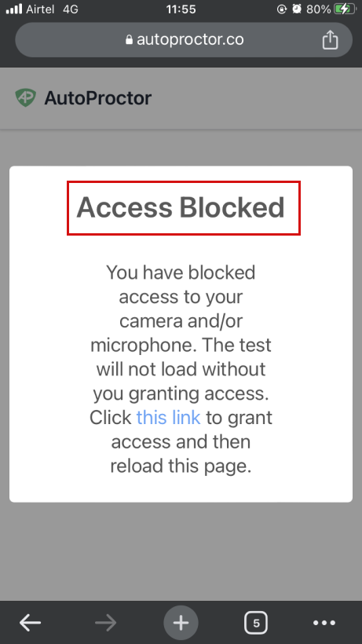362x644 pixels.
Task: Tap the alarm clock status icon
Action: [297, 9]
